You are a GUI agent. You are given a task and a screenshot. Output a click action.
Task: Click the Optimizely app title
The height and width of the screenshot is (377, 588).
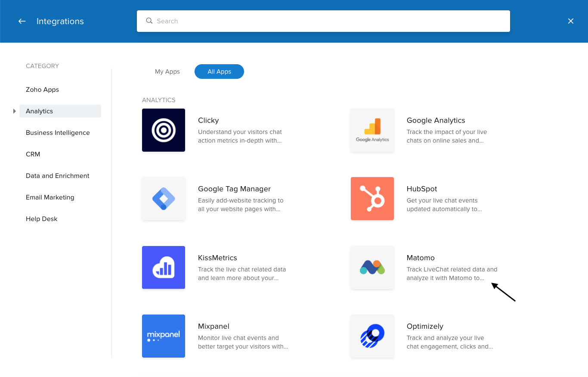(425, 326)
